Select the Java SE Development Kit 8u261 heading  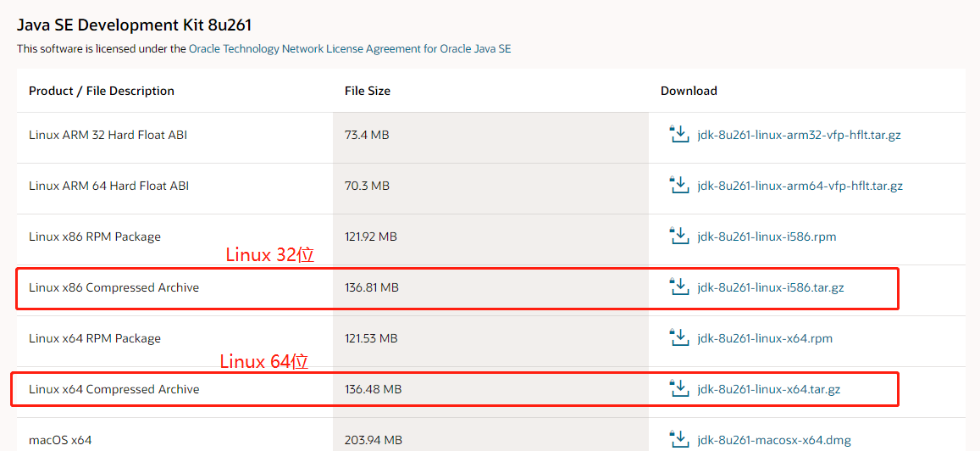point(134,25)
